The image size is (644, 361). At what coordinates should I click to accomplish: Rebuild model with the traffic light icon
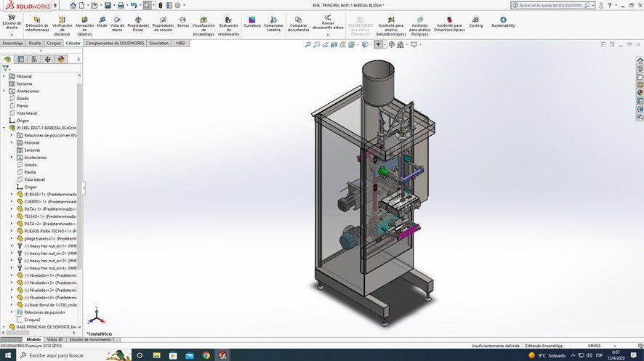pos(160,5)
